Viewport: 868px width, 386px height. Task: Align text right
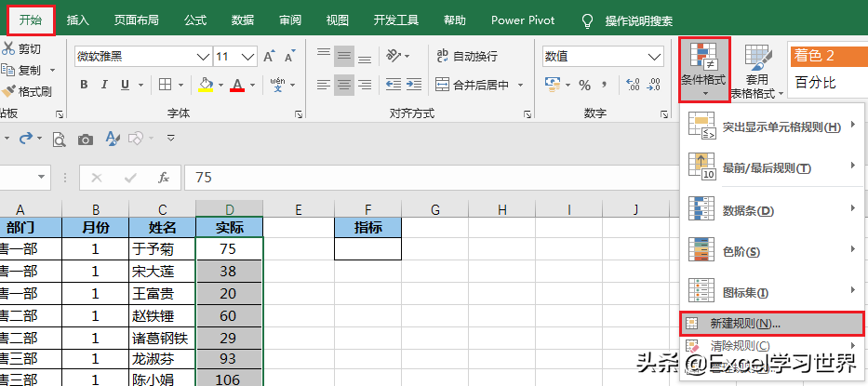[365, 85]
